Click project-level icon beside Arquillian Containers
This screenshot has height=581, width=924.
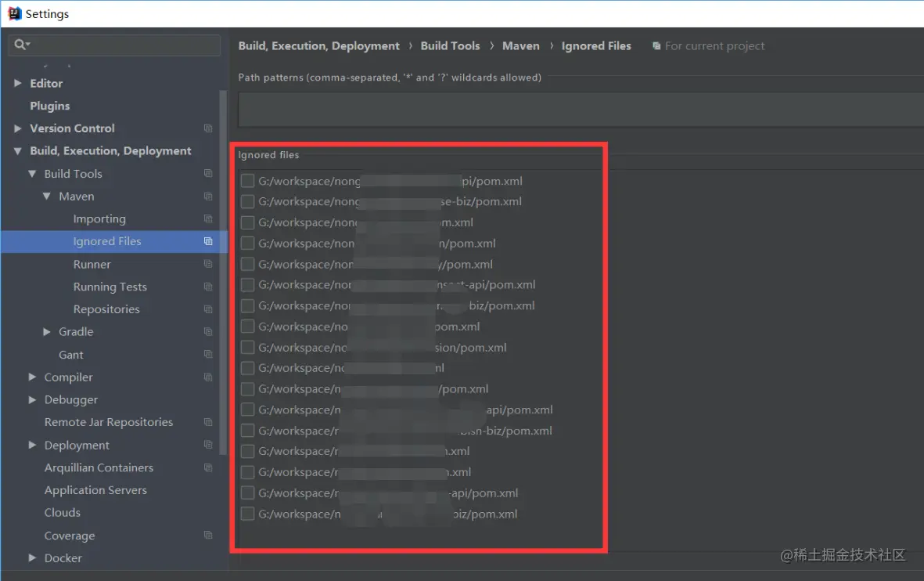(x=208, y=467)
